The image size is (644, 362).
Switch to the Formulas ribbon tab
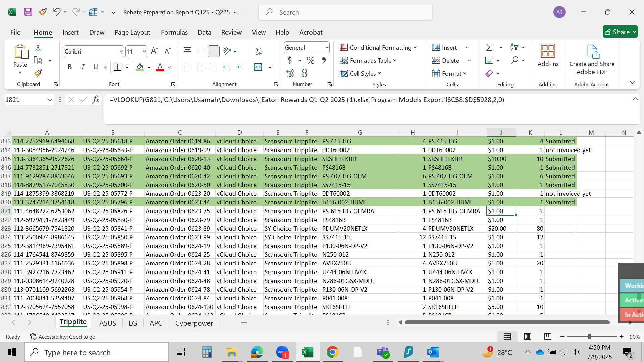[x=174, y=32]
